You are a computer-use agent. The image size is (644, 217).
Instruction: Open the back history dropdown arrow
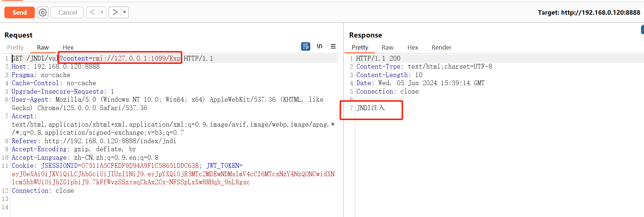pyautogui.click(x=102, y=12)
